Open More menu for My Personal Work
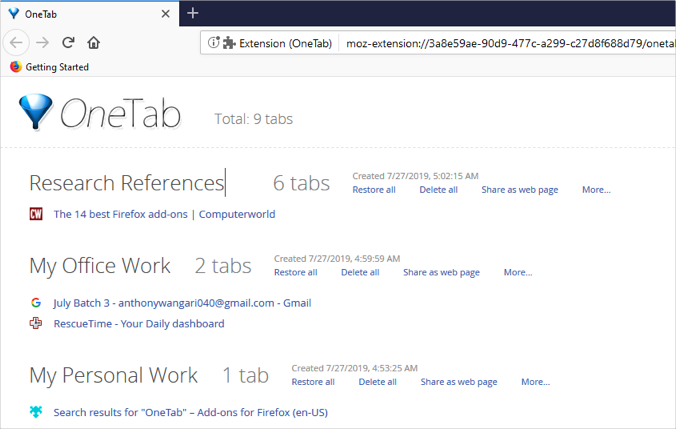The image size is (676, 429). 535,382
